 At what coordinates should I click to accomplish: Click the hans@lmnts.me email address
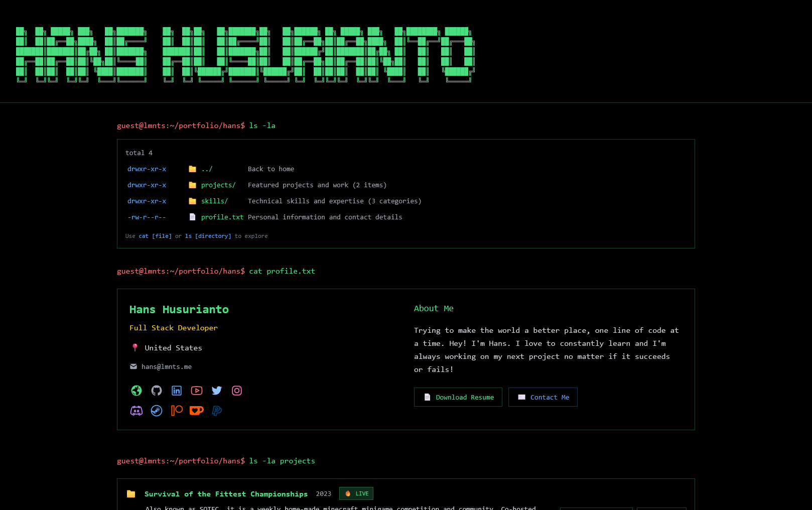click(x=167, y=367)
